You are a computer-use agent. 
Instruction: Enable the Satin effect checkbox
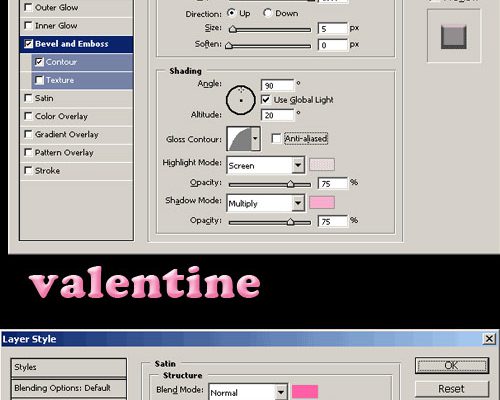tap(29, 98)
